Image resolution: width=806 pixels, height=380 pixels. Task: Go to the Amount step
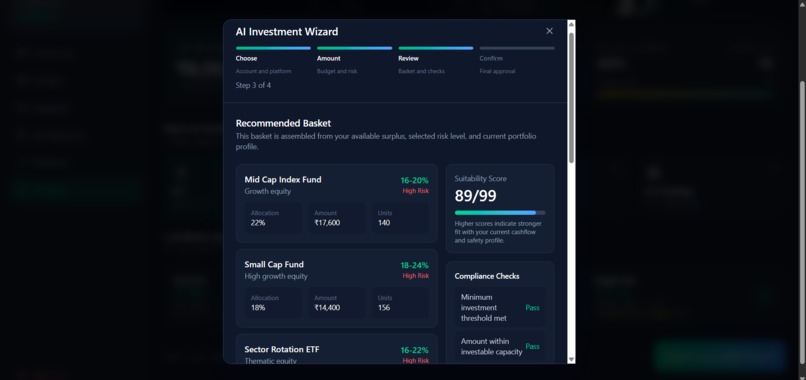(328, 59)
